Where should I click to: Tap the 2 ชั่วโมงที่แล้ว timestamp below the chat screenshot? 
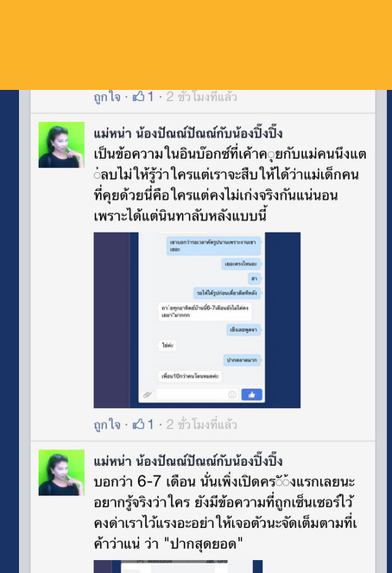[x=201, y=424]
